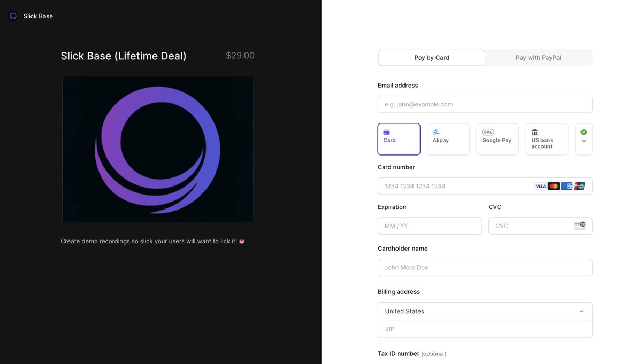Screen dimensions: 642x364
Task: Open the United States country dropdown
Action: 485,311
